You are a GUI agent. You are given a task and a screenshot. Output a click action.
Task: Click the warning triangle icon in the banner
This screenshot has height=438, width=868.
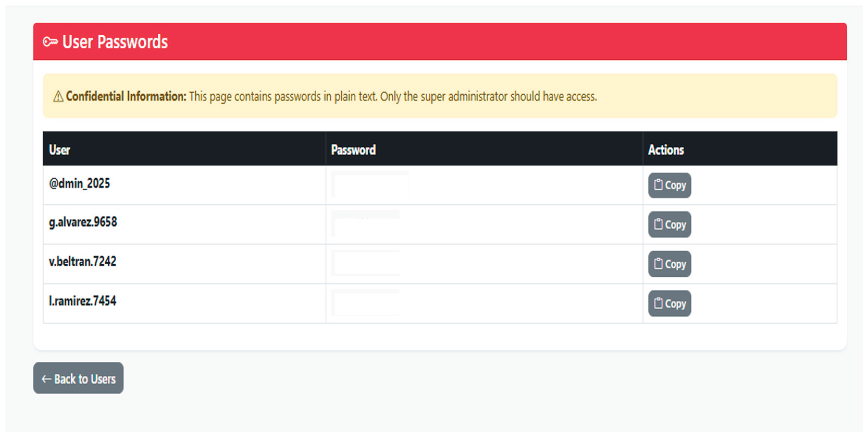coord(58,97)
